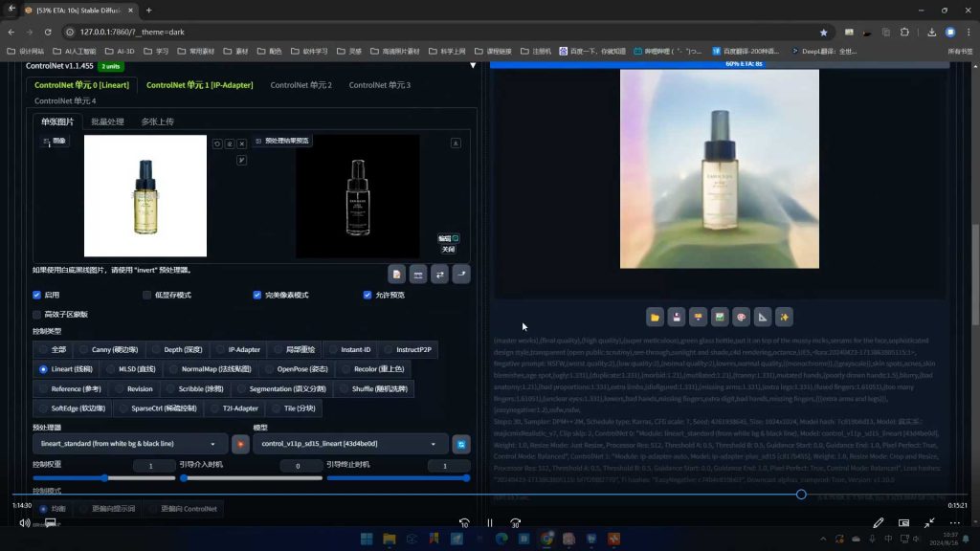Click the save image floppy disk icon
This screenshot has height=551, width=980.
(676, 317)
